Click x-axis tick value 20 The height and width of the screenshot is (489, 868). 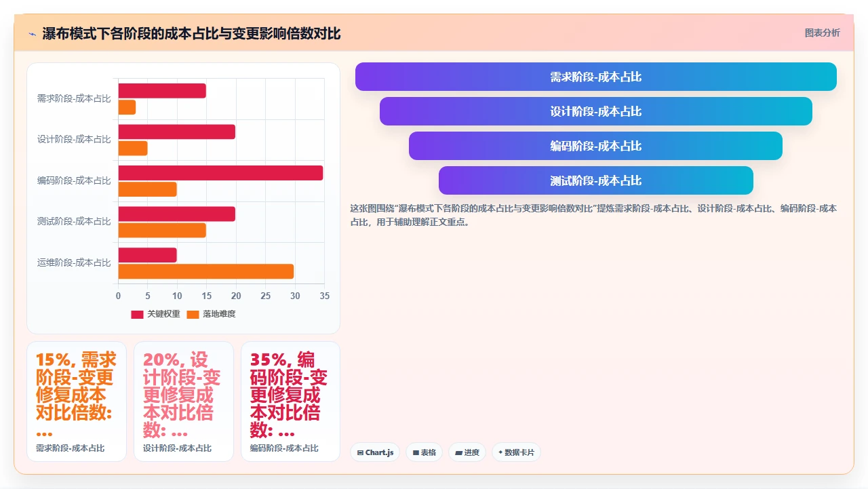click(x=237, y=296)
